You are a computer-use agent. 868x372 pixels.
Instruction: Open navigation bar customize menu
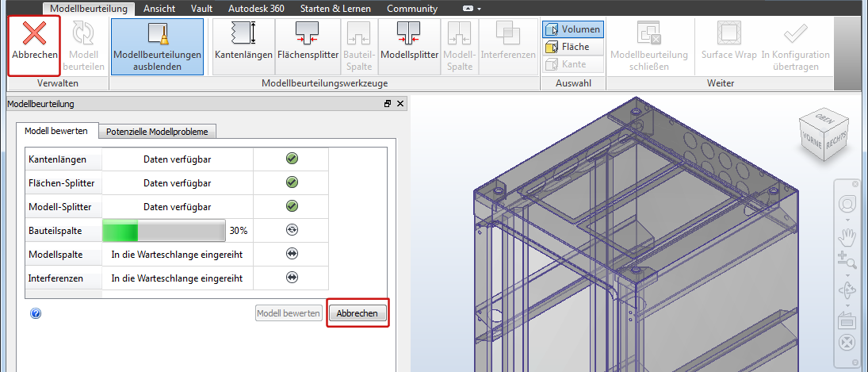pyautogui.click(x=856, y=364)
